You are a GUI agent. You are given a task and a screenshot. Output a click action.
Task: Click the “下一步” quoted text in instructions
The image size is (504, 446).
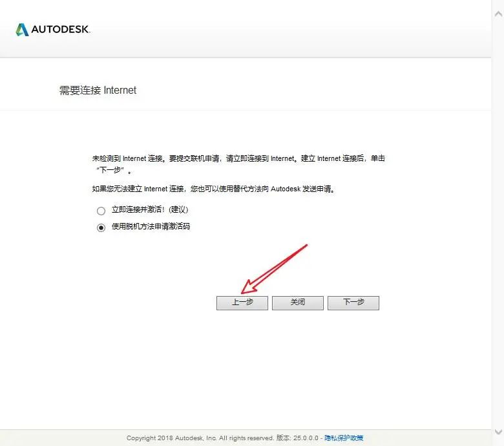pyautogui.click(x=110, y=170)
